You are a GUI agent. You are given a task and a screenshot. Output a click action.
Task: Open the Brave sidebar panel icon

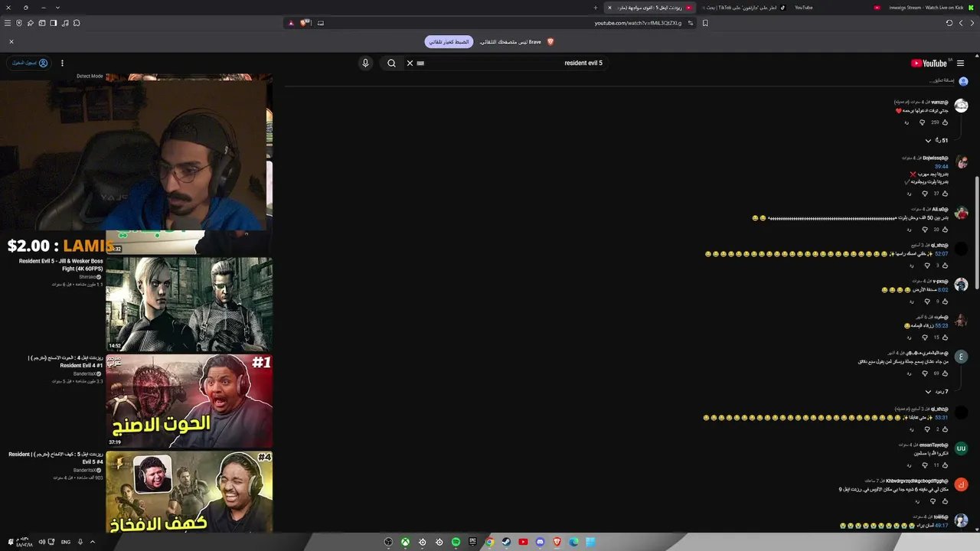coord(54,23)
